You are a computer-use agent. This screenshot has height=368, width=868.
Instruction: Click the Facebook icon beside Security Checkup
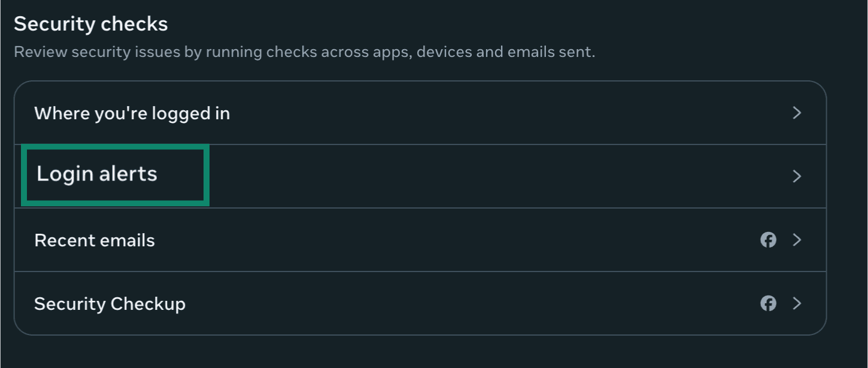[769, 304]
